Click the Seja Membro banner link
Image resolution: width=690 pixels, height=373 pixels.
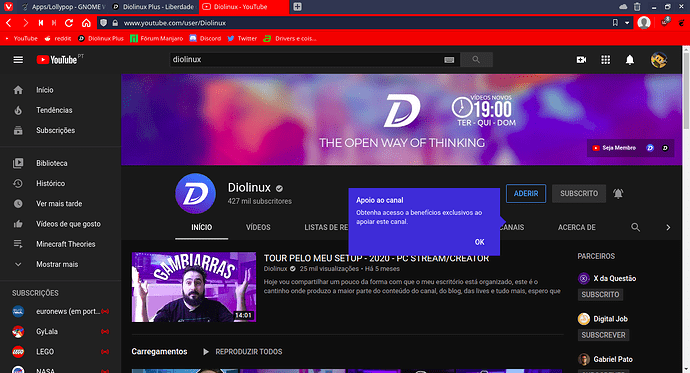click(x=614, y=148)
